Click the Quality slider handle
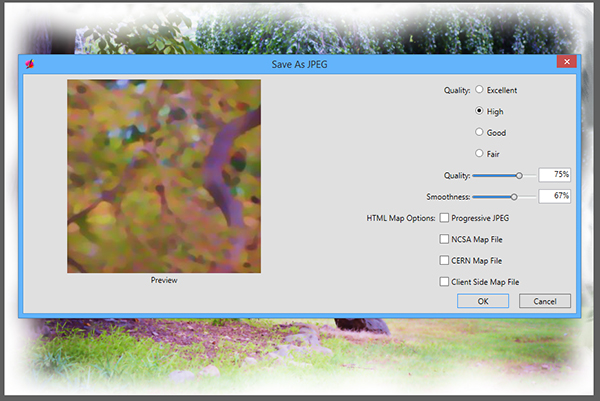Image resolution: width=600 pixels, height=401 pixels. point(519,176)
